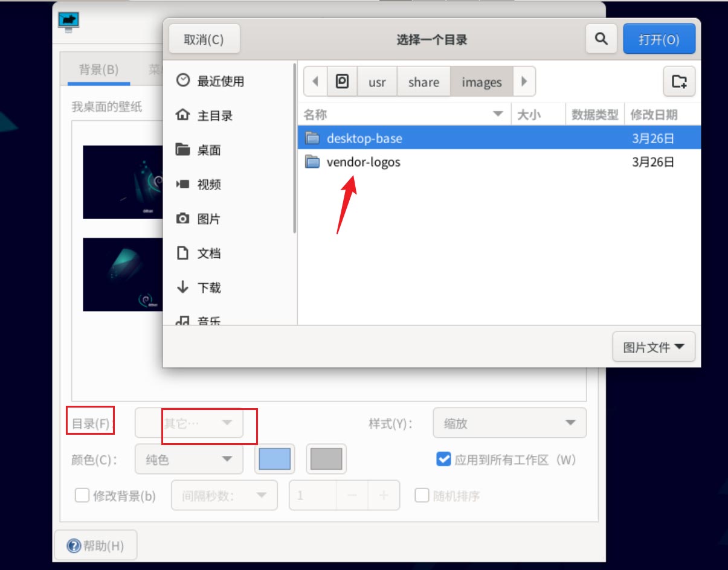Select the lower wallpaper thumbnail
The image size is (728, 570).
pos(123,274)
